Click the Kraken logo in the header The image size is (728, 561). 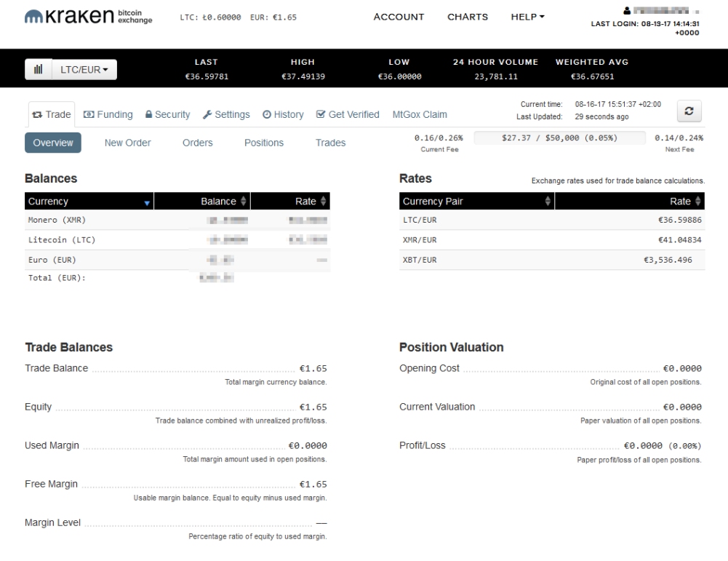pos(88,17)
